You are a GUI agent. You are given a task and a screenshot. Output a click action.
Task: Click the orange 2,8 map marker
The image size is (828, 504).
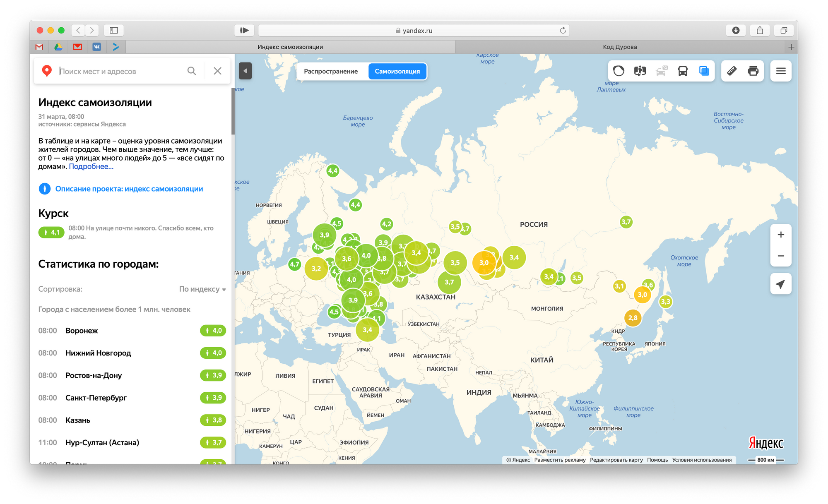click(x=633, y=318)
